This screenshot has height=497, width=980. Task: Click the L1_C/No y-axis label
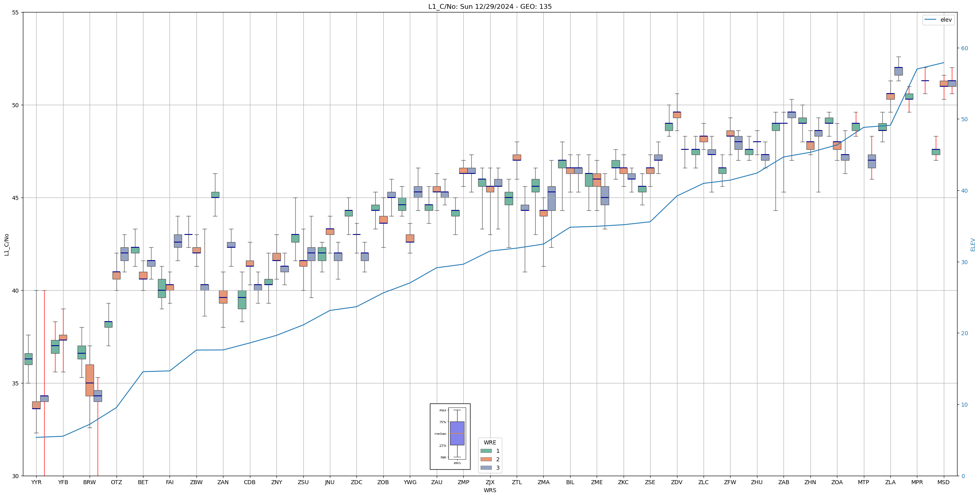pos(6,244)
